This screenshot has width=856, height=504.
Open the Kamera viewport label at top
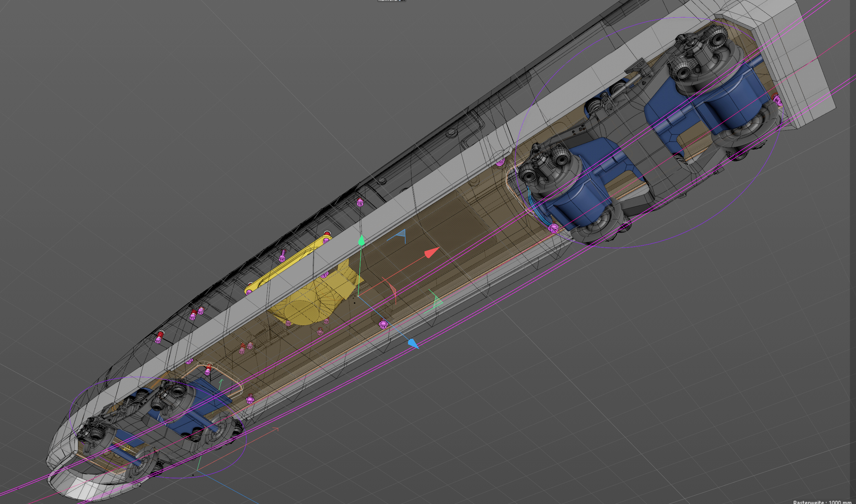point(391,1)
